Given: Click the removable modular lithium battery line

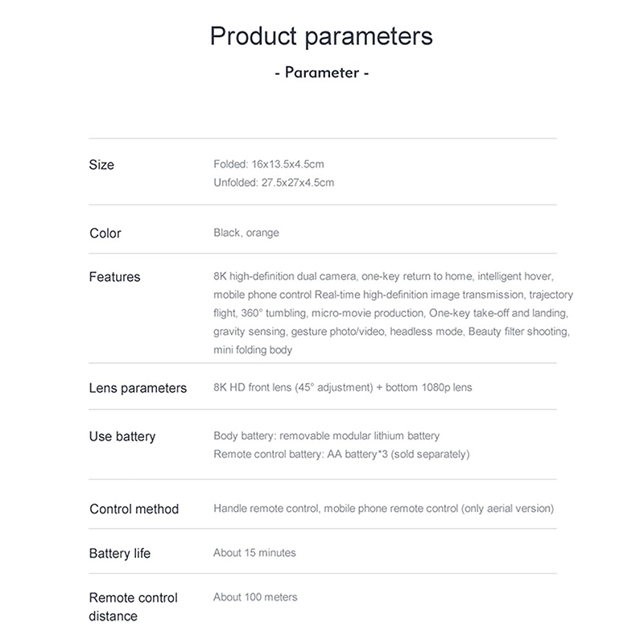Looking at the screenshot, I should click(x=327, y=436).
